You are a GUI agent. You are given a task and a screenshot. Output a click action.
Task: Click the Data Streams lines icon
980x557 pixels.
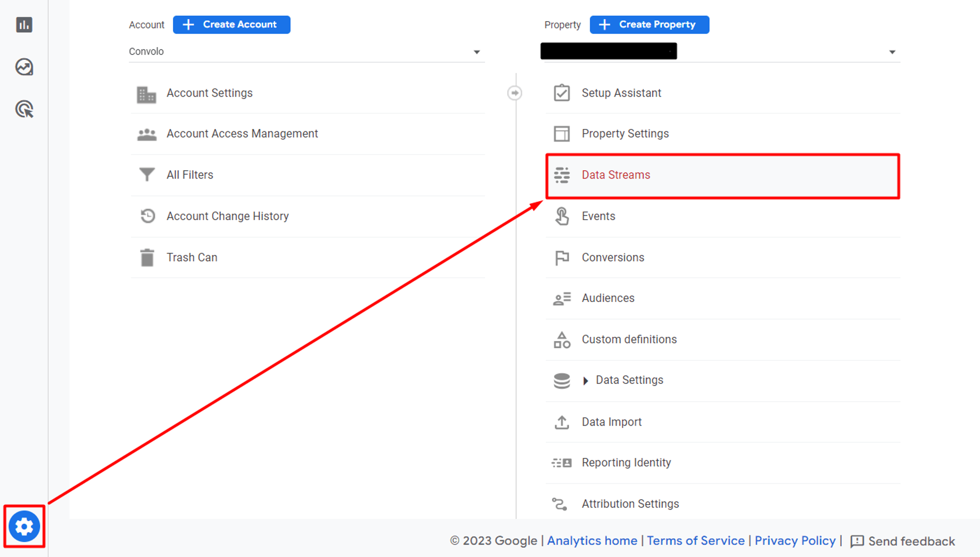coord(562,175)
